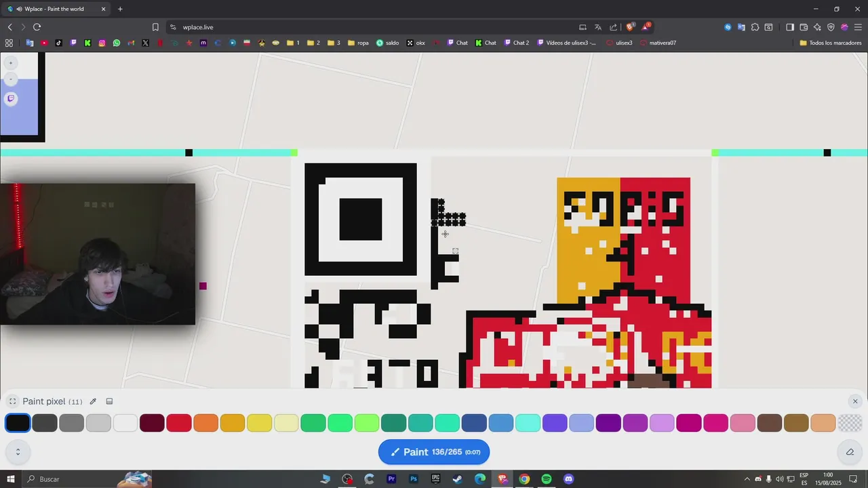868x488 pixels.
Task: Close the Wplace tab
Action: (103, 9)
